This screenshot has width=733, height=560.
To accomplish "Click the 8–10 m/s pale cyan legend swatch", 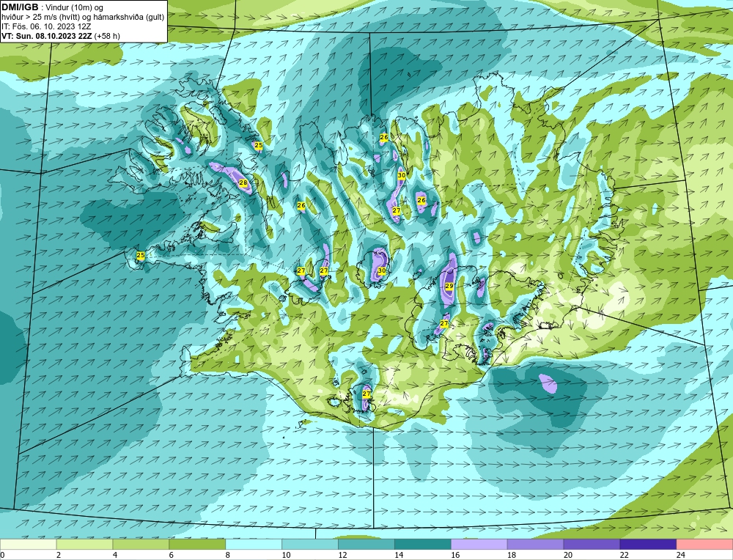I will click(x=254, y=545).
